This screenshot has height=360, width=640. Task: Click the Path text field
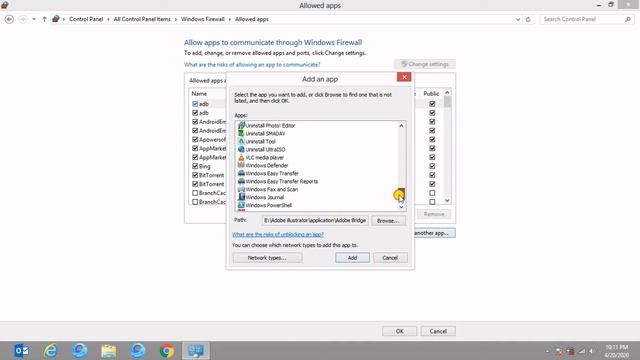(x=315, y=220)
